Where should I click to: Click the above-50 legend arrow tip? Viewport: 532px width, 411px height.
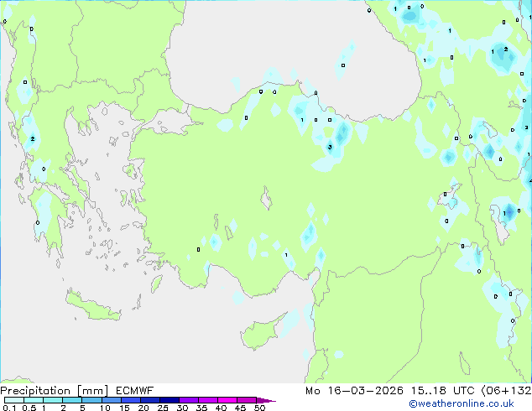point(266,401)
